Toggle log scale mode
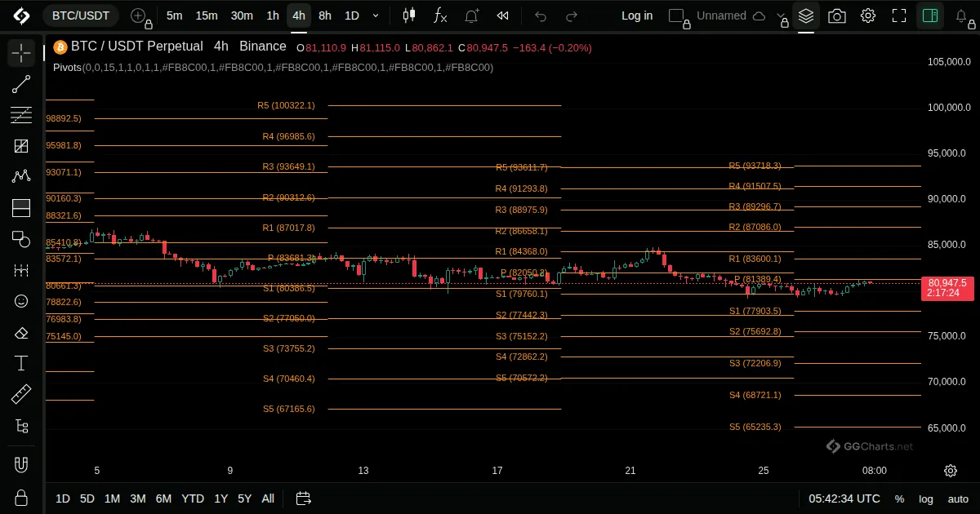 click(x=926, y=498)
